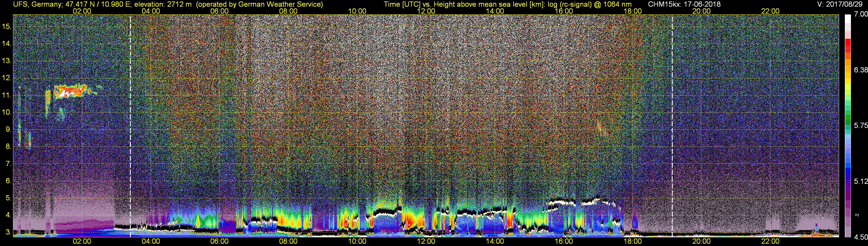Click the station name text 'UFS, Germany'
The image size is (868, 246).
pyautogui.click(x=37, y=4)
